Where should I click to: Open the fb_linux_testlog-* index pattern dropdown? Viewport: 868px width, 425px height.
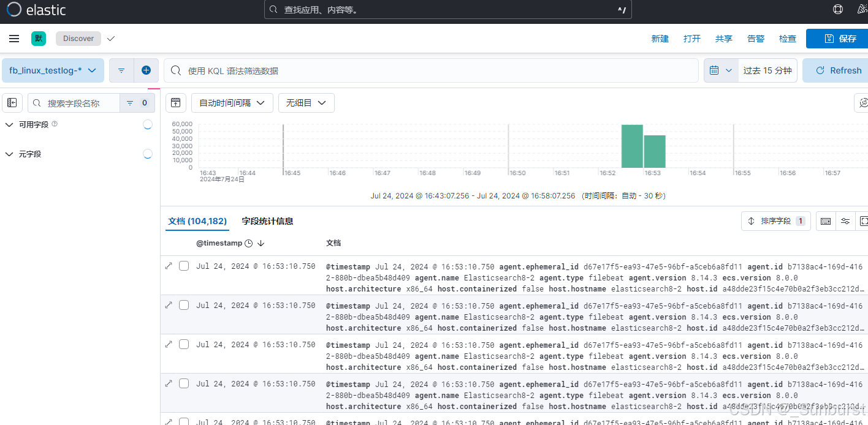[x=52, y=70]
